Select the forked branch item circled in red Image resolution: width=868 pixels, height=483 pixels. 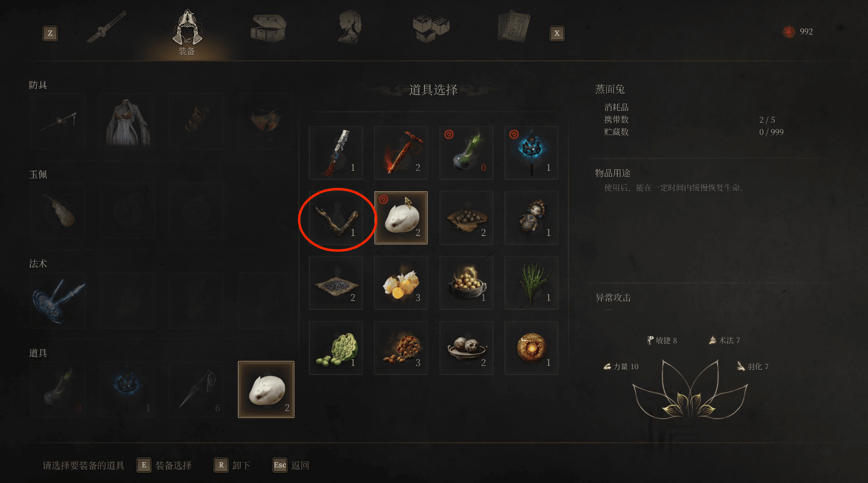pos(336,218)
